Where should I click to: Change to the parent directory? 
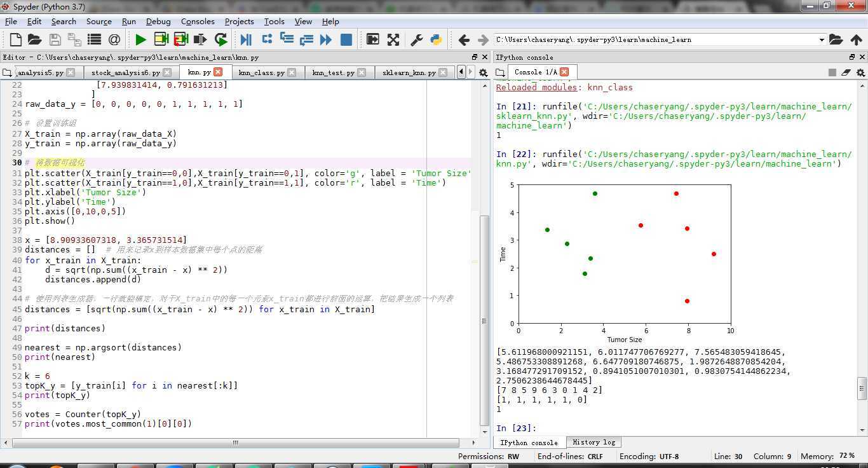pyautogui.click(x=856, y=39)
